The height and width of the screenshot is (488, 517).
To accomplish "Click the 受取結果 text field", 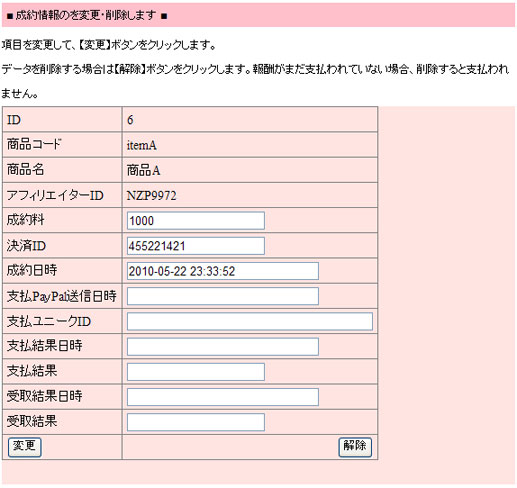I will 196,422.
